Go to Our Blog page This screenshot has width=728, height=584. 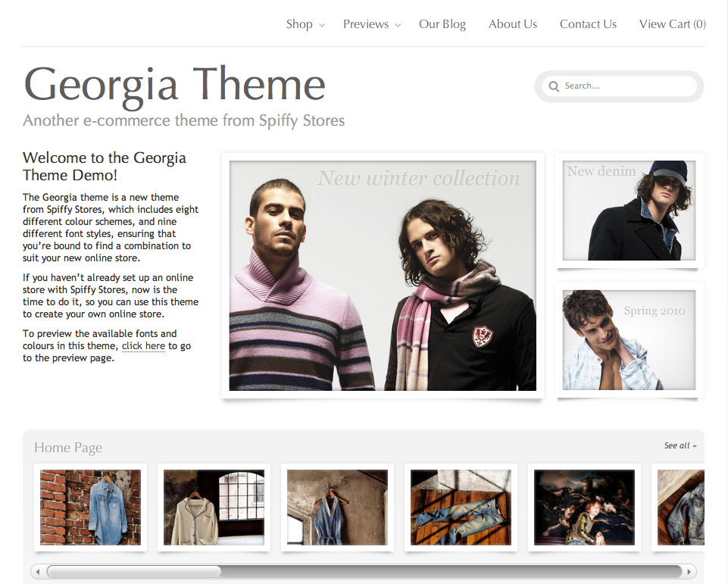(442, 24)
